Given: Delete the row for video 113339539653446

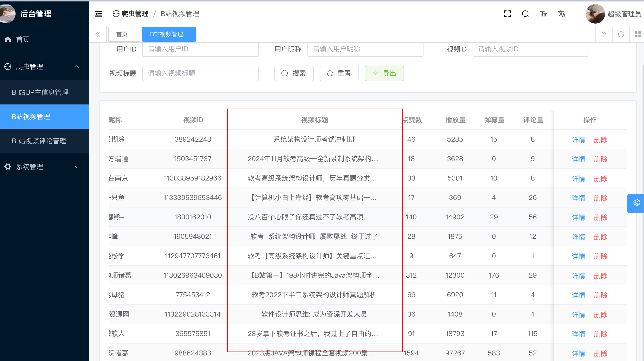Looking at the screenshot, I should (601, 198).
